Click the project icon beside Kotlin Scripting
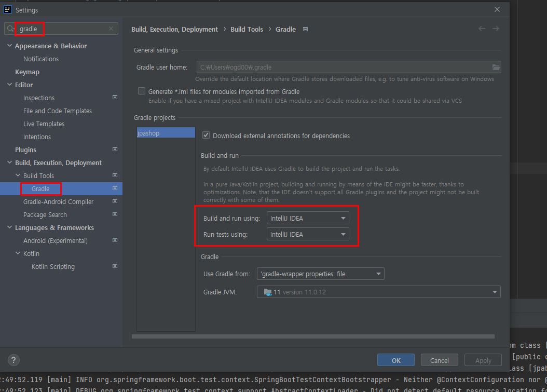This screenshot has width=547, height=392. click(x=115, y=266)
